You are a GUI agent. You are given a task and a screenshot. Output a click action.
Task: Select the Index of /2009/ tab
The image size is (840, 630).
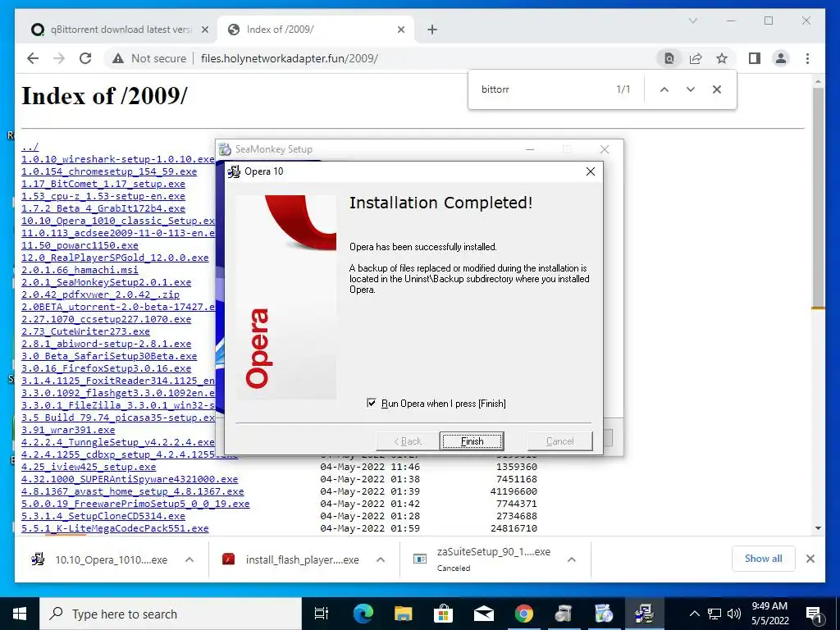tap(315, 30)
